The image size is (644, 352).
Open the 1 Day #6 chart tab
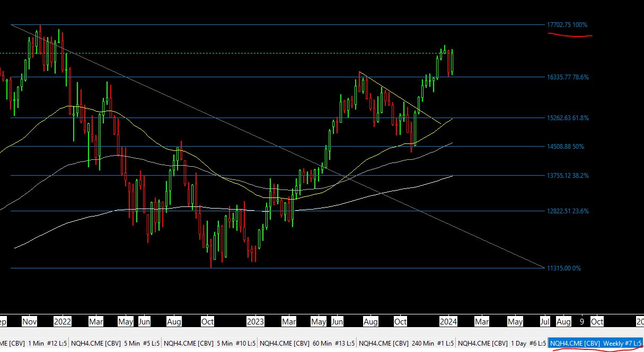[x=502, y=343]
